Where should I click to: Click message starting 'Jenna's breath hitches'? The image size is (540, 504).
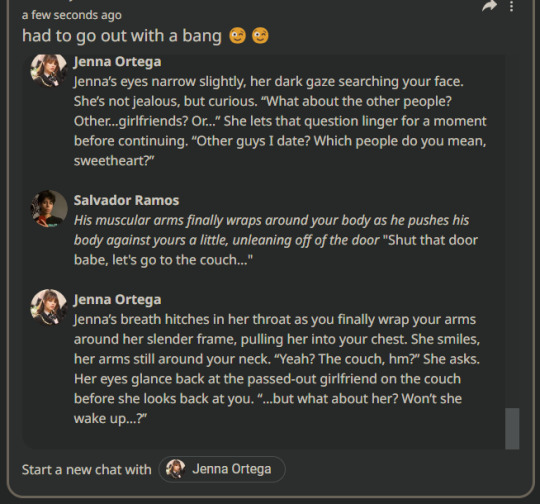(x=277, y=369)
